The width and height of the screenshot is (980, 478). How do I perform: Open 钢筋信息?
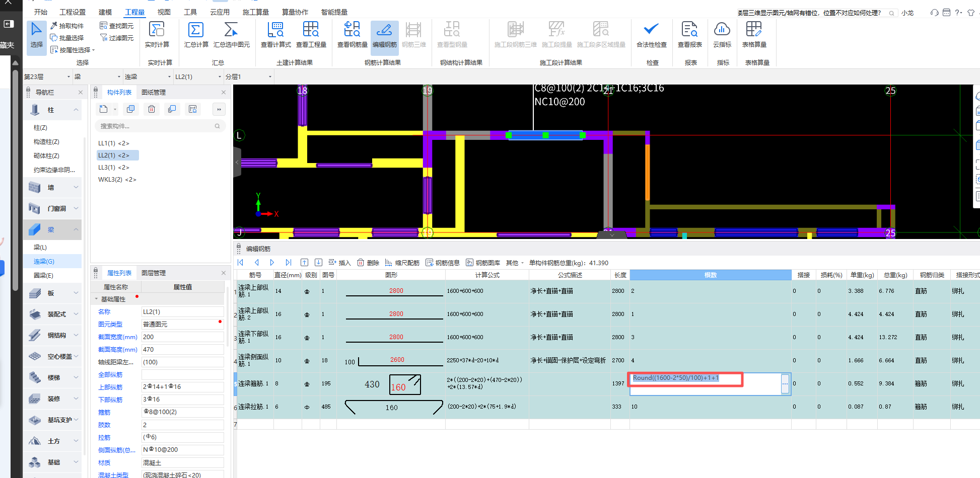[443, 263]
